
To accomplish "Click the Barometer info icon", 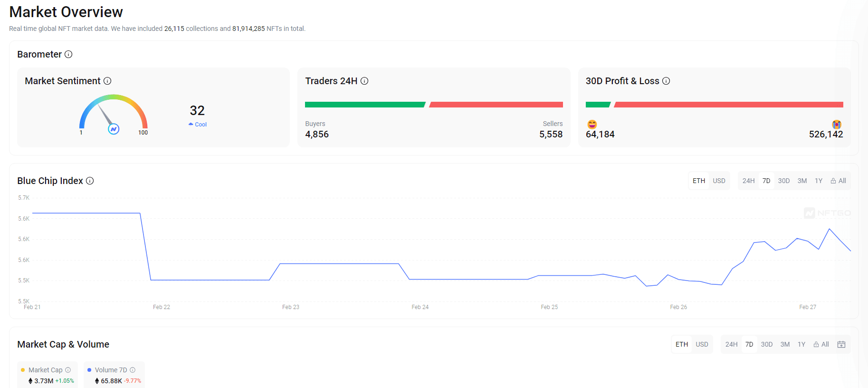I will pyautogui.click(x=68, y=54).
